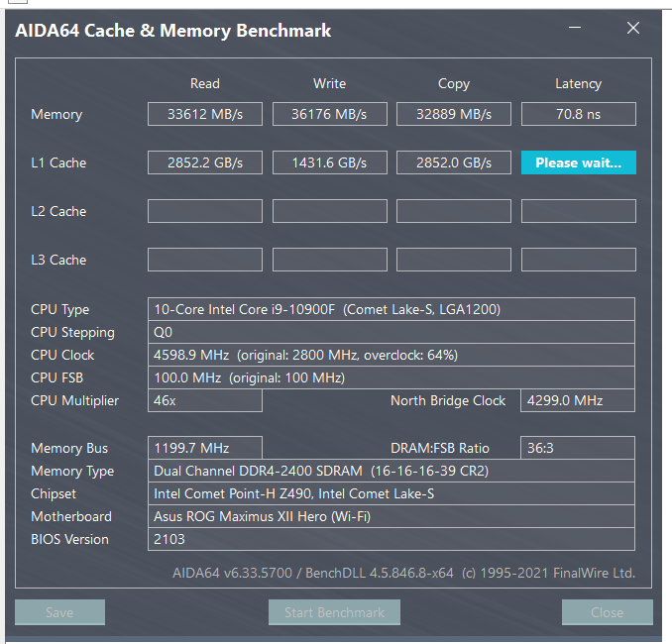Screen dimensions: 672x644
Task: Click the CPU Clock label
Action: point(62,355)
